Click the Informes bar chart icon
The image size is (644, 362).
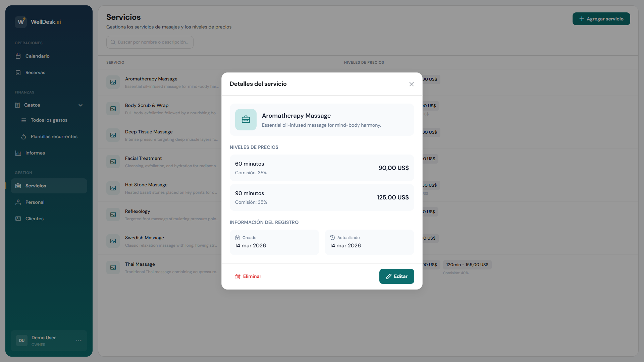tap(18, 153)
